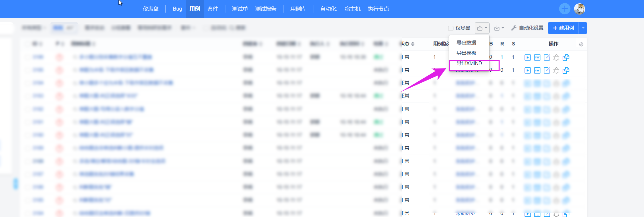Image resolution: width=644 pixels, height=217 pixels.
Task: Open the 测试报告 tab
Action: coord(266,9)
